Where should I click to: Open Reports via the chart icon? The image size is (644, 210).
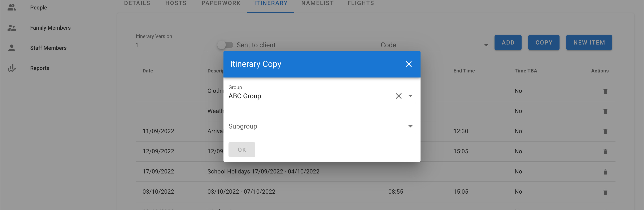tap(12, 68)
